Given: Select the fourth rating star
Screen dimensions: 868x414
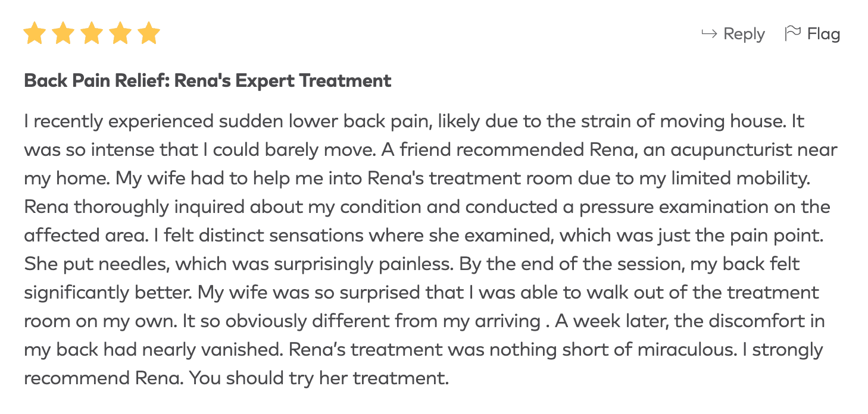Looking at the screenshot, I should [x=120, y=33].
